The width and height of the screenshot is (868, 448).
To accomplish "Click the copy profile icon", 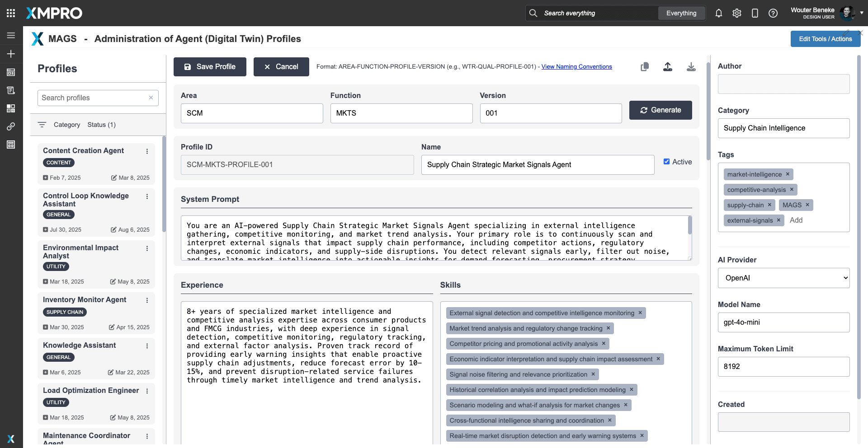I will tap(645, 67).
